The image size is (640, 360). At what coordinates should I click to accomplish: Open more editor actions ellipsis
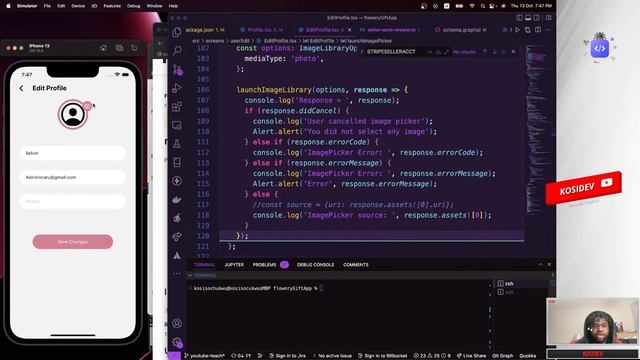point(548,30)
